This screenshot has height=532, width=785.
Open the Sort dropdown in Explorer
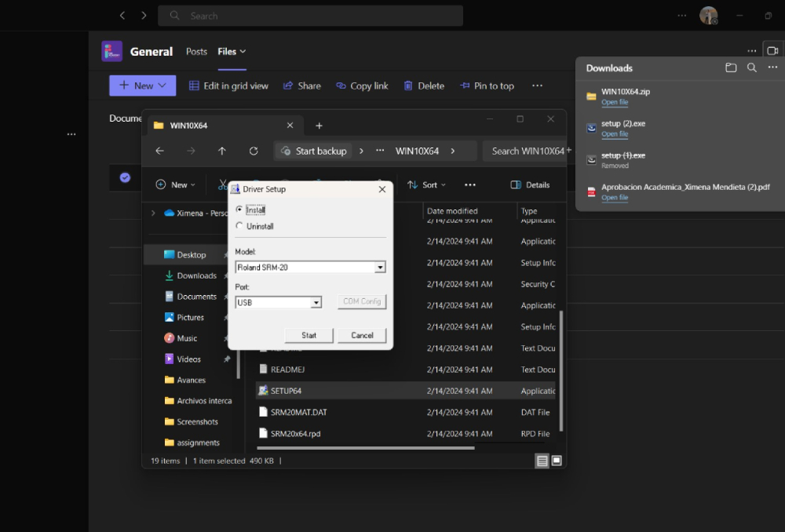click(426, 184)
